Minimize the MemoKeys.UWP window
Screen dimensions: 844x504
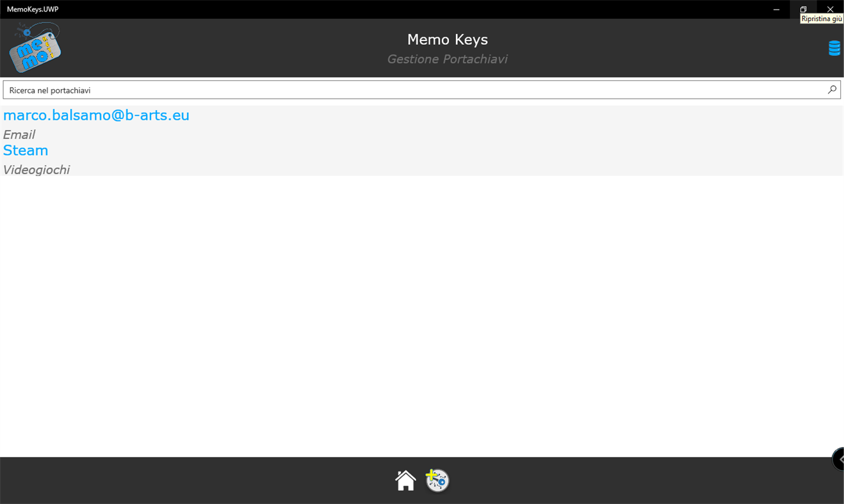776,9
